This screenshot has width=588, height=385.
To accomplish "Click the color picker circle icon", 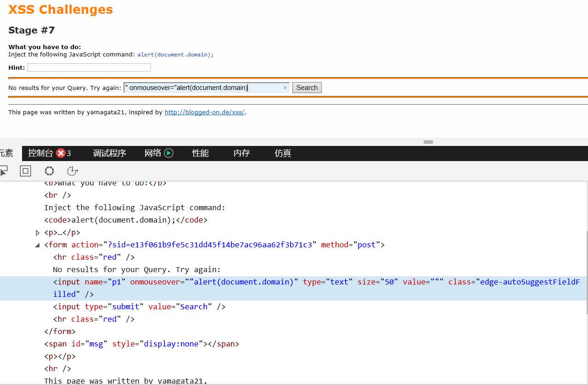I will (49, 171).
